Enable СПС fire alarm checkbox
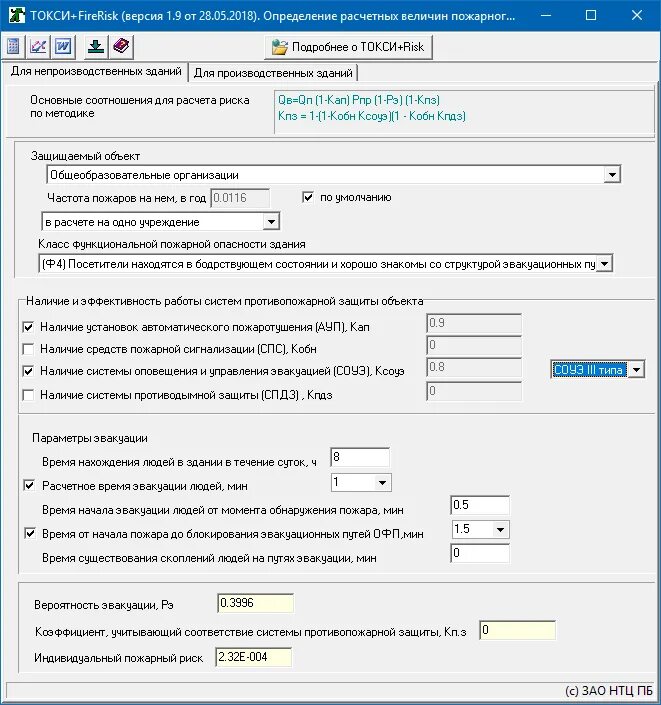This screenshot has height=705, width=661. [28, 349]
